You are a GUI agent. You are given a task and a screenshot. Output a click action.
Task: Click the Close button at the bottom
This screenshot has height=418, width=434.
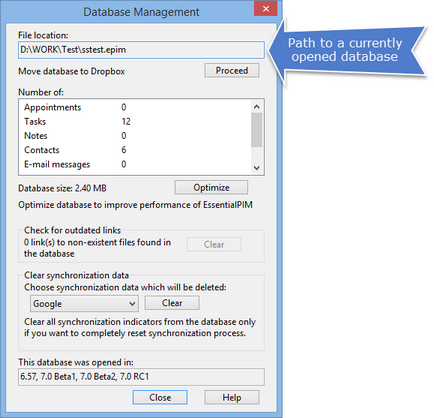point(160,397)
